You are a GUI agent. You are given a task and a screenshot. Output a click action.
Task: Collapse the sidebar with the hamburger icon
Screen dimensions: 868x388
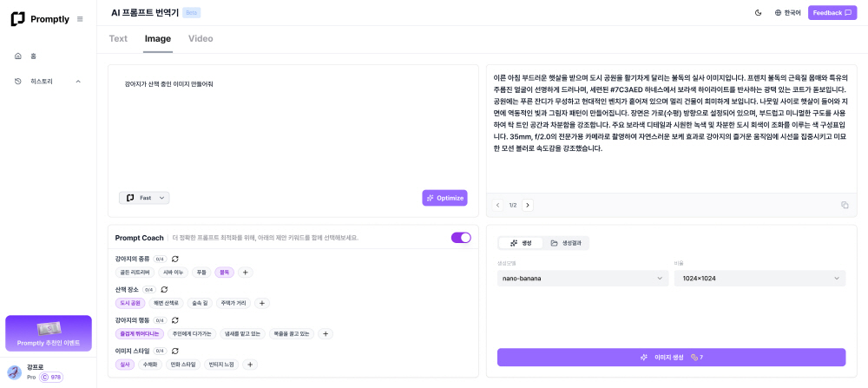click(x=80, y=19)
